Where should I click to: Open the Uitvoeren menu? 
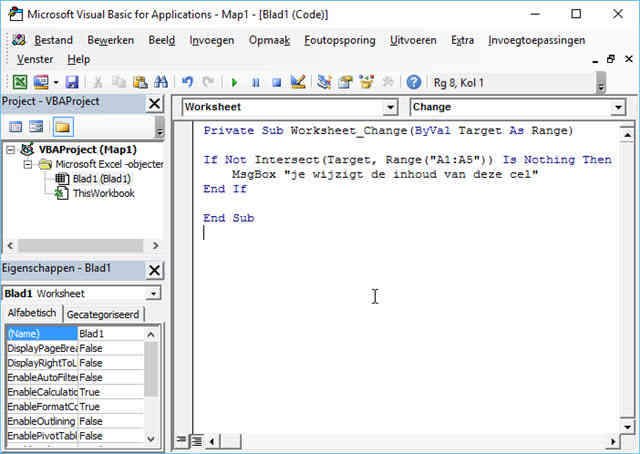pos(413,40)
